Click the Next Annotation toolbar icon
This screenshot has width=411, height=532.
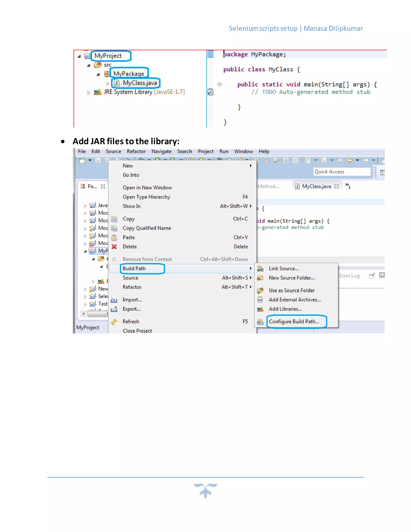tap(308, 160)
